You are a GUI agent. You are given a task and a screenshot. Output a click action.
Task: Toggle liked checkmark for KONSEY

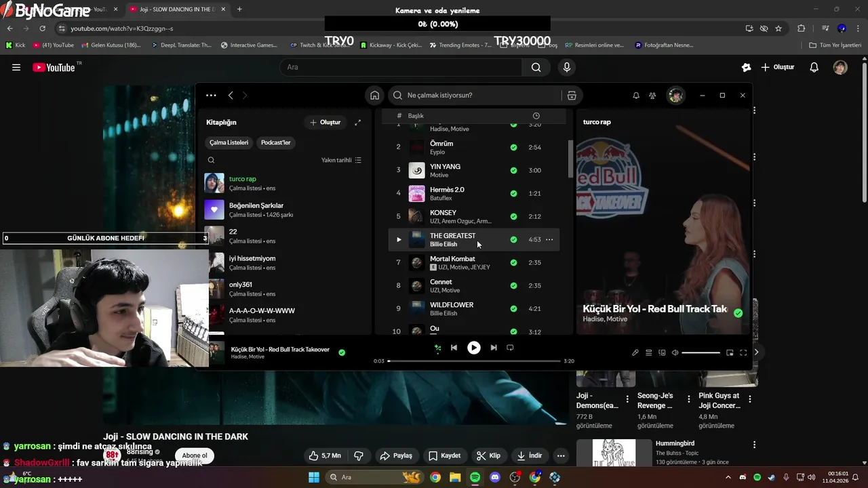pos(513,216)
